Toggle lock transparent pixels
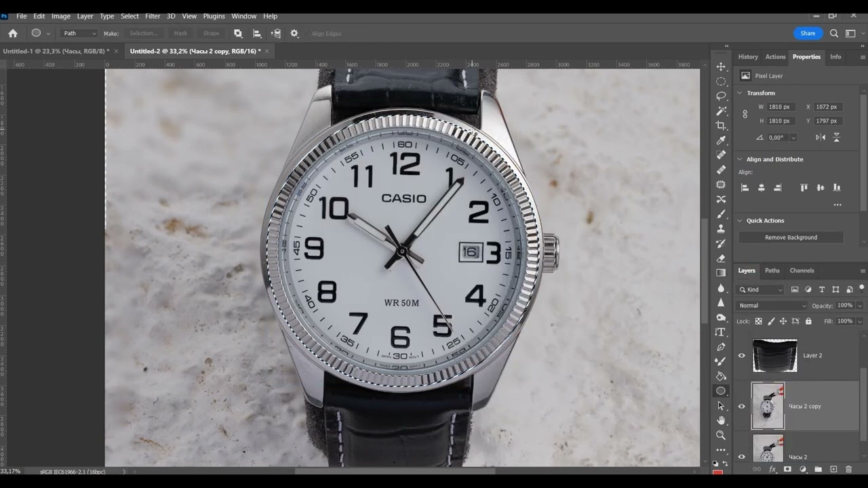Image resolution: width=868 pixels, height=488 pixels. [759, 321]
